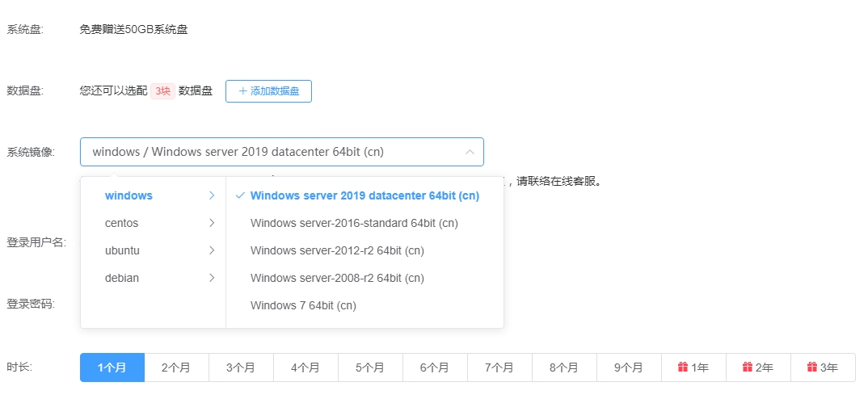Image resolution: width=868 pixels, height=399 pixels.
Task: Select the 3个月 duration option
Action: [x=241, y=367]
